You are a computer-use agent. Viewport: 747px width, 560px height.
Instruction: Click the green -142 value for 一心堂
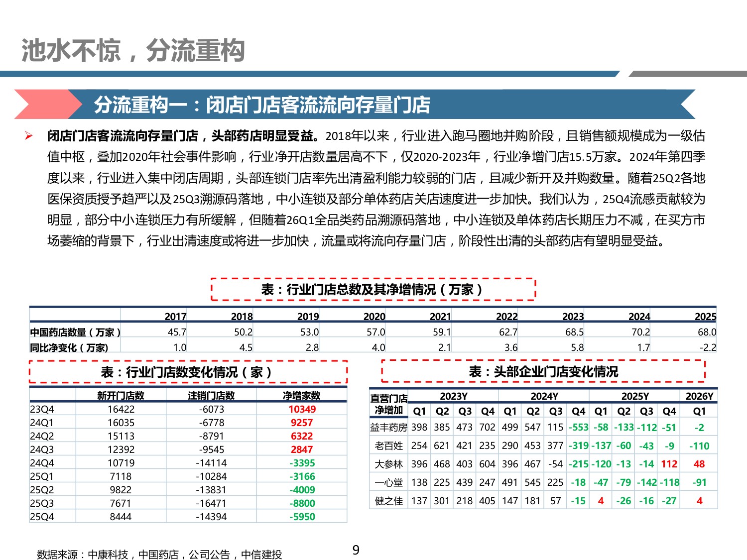[646, 482]
